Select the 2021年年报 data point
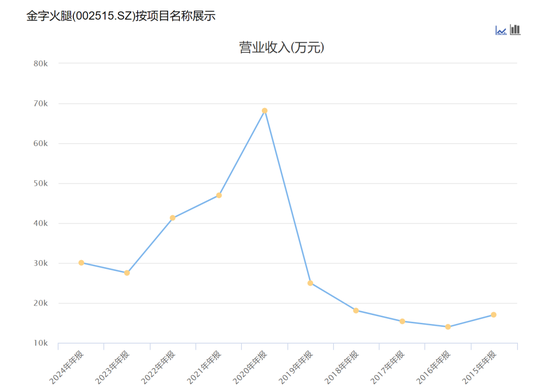The height and width of the screenshot is (392, 550). pyautogui.click(x=219, y=195)
